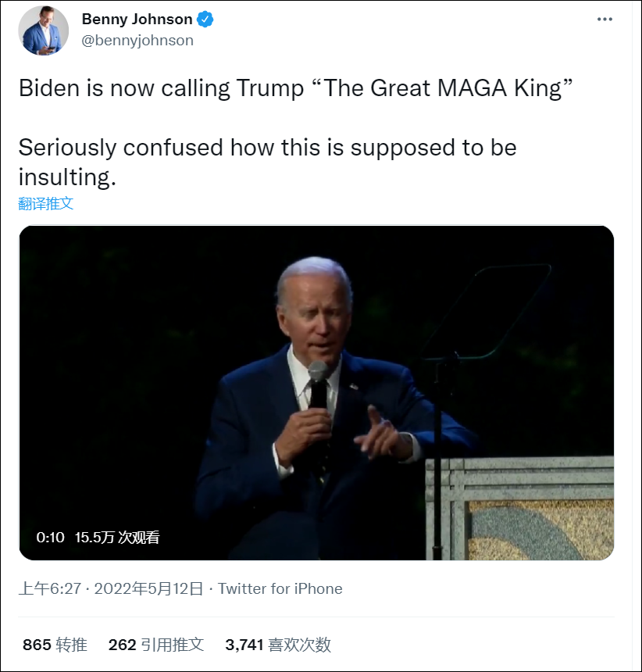The height and width of the screenshot is (672, 642).
Task: Open the @bennyjohnson handle link
Action: tap(137, 41)
